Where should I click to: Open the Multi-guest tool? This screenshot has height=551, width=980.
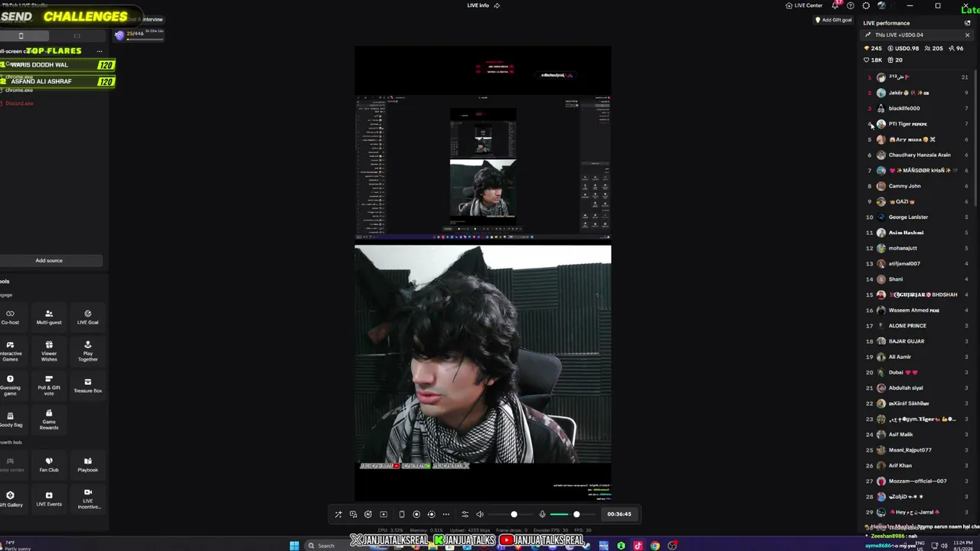(x=49, y=317)
